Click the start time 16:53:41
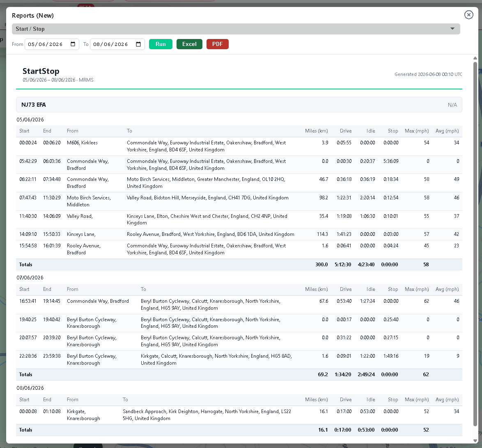 point(28,301)
